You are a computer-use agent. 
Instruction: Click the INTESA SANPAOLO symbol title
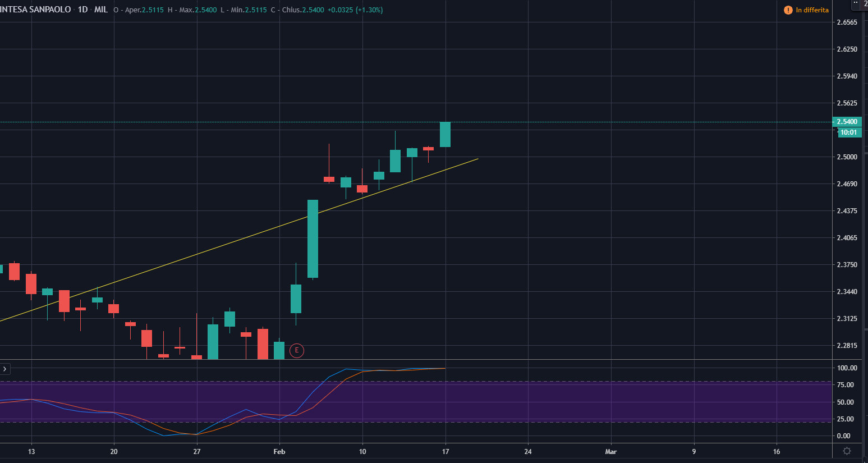[35, 10]
